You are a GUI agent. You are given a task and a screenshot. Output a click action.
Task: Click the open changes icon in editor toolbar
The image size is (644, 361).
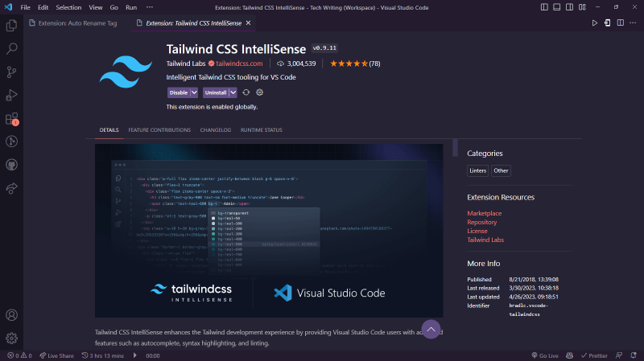608,23
